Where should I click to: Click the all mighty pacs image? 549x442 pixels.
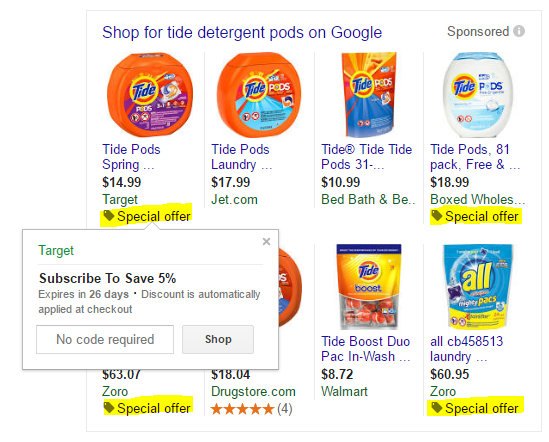(478, 287)
